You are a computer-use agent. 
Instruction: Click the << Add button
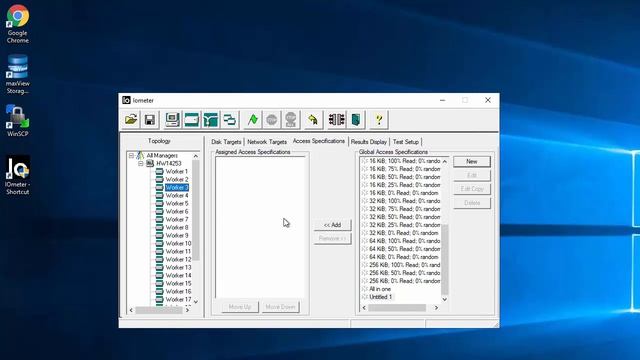coord(332,225)
